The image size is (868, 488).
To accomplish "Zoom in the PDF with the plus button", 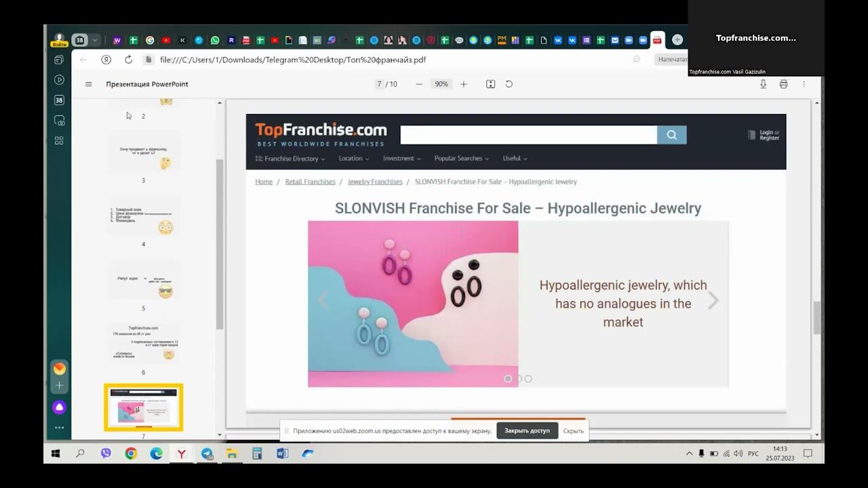I will 464,84.
